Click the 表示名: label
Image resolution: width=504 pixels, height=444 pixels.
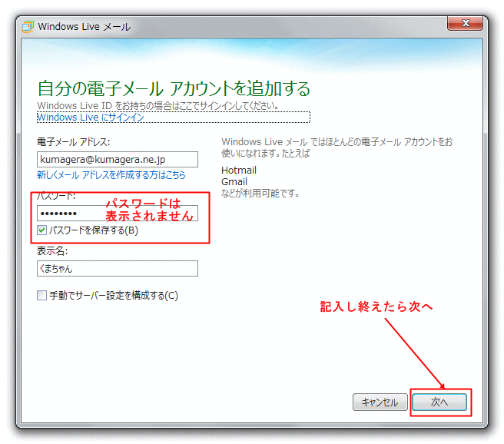[52, 251]
